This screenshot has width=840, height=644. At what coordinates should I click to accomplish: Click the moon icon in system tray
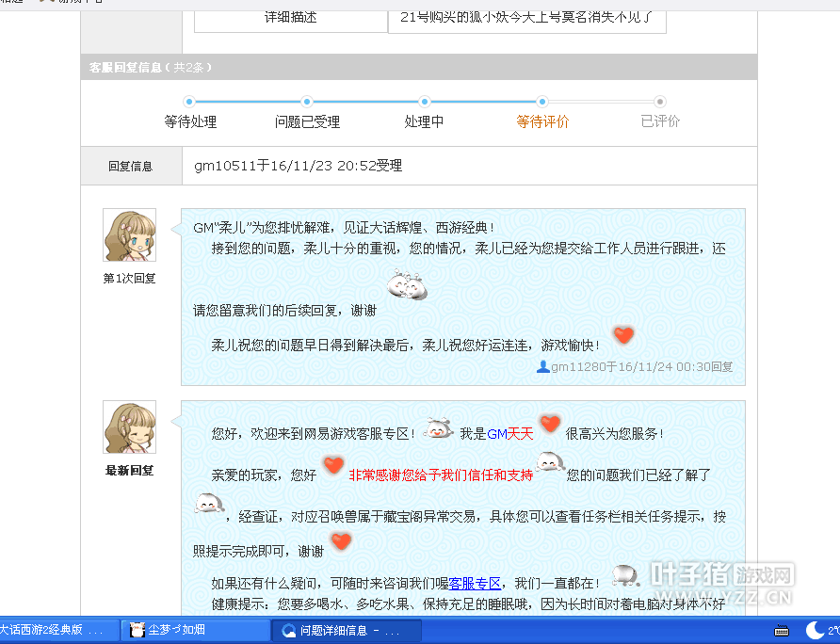point(815,630)
